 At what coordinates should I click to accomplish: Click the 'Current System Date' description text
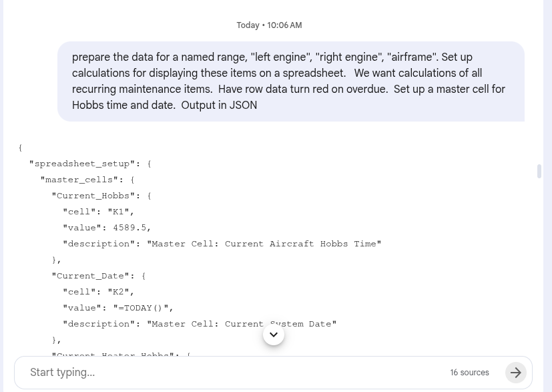[x=242, y=324]
